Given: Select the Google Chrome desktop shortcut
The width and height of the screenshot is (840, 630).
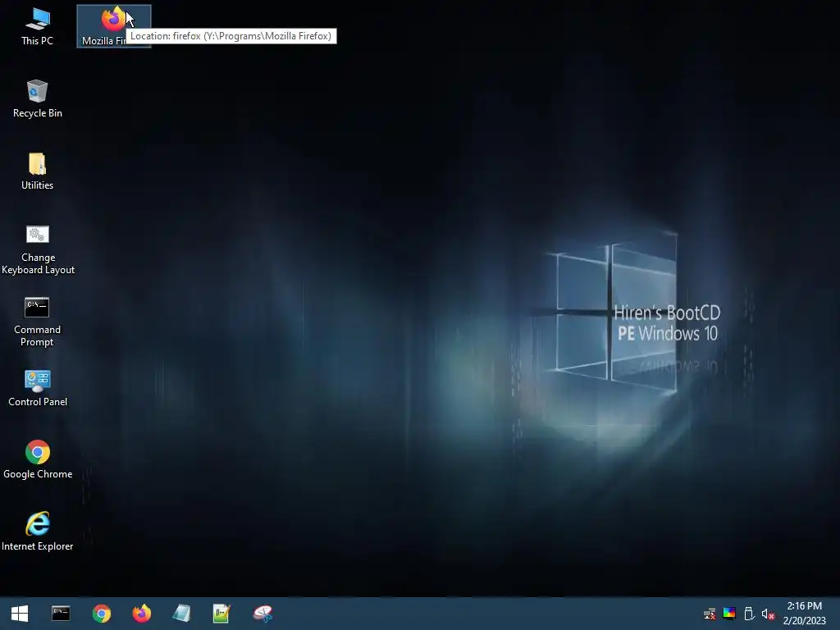Looking at the screenshot, I should tap(38, 460).
